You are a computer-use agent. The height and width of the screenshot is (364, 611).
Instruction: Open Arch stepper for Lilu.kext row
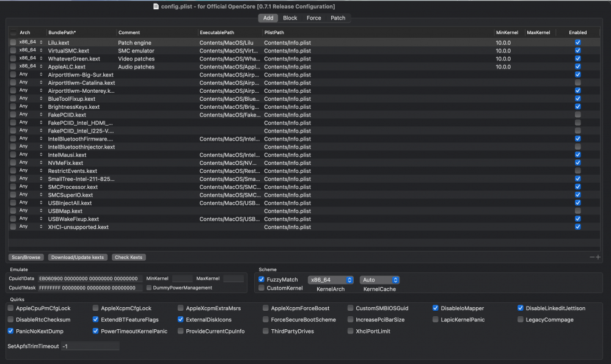(41, 42)
